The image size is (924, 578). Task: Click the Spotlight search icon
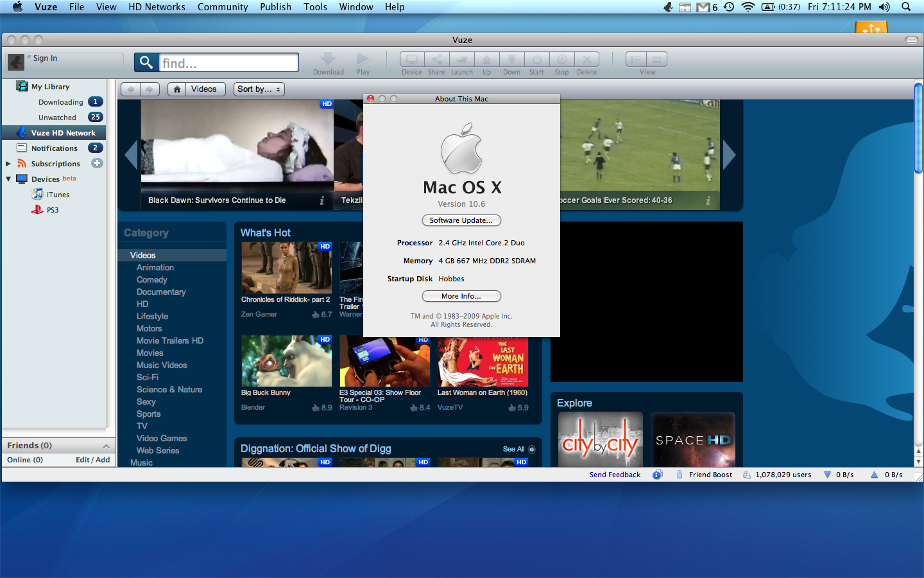906,7
